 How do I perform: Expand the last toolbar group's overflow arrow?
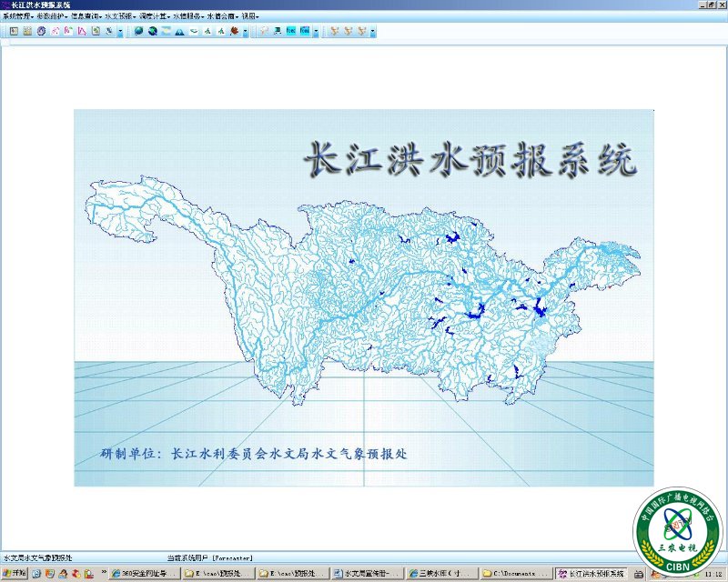[373, 32]
